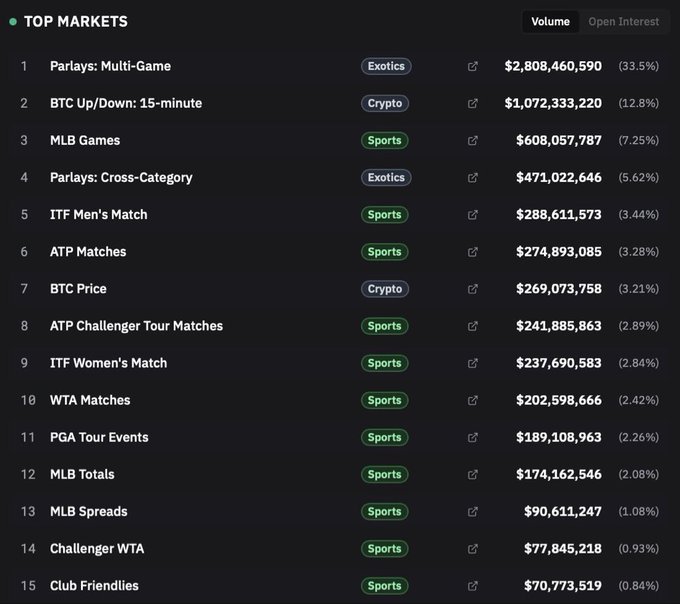The height and width of the screenshot is (604, 680).
Task: Click the (33.5%) share percentage
Action: pos(638,66)
